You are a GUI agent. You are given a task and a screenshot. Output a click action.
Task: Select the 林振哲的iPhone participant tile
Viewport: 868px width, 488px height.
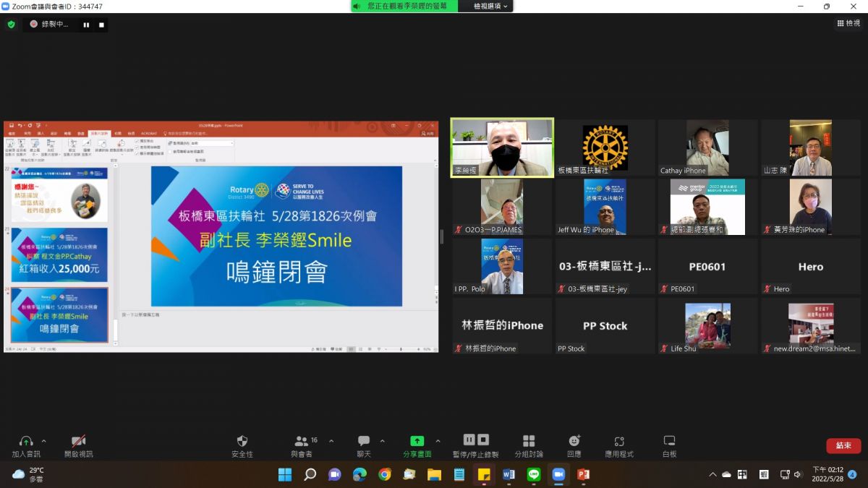502,325
